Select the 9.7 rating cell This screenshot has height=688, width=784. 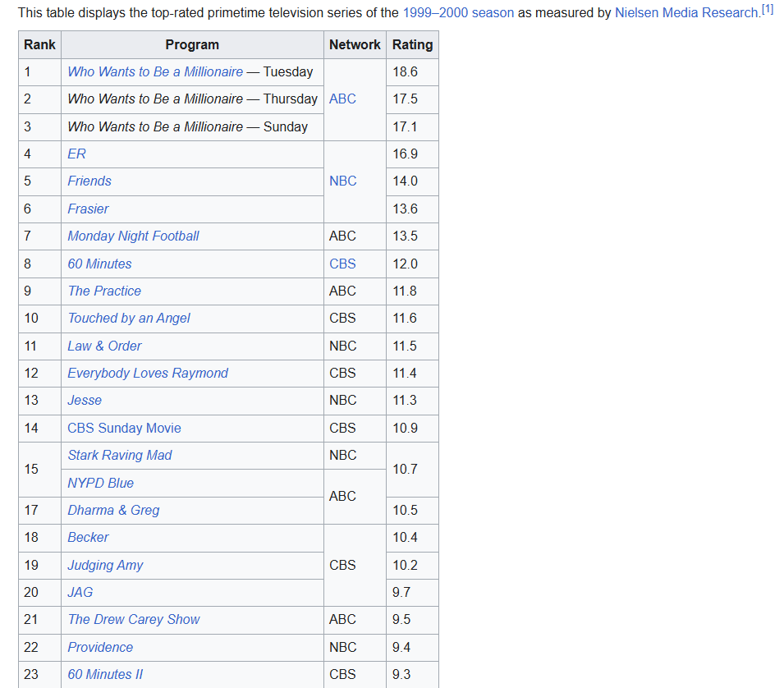point(412,592)
